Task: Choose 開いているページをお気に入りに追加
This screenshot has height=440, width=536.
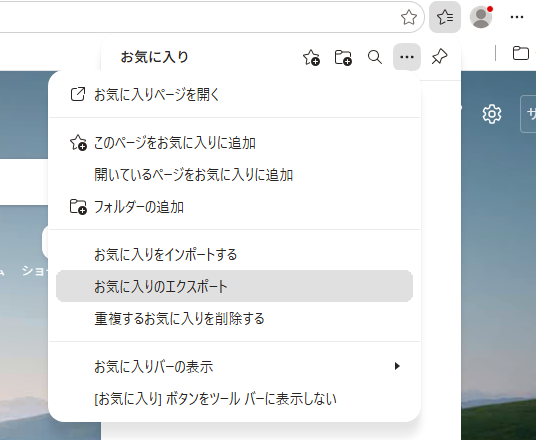Action: [234, 175]
